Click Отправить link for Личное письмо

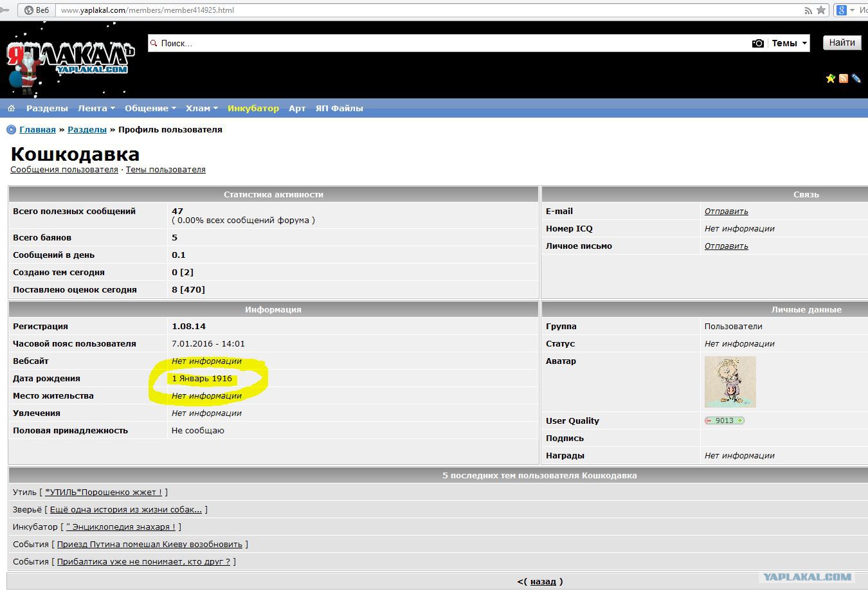726,246
